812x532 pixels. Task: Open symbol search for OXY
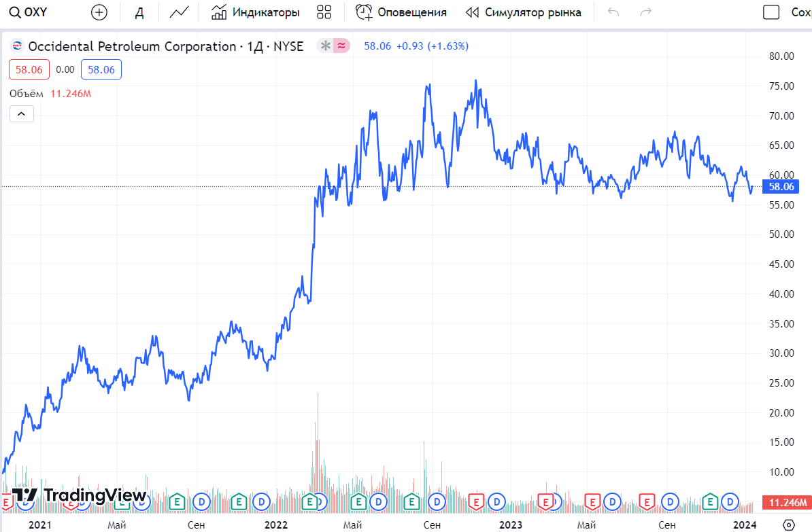pyautogui.click(x=29, y=12)
